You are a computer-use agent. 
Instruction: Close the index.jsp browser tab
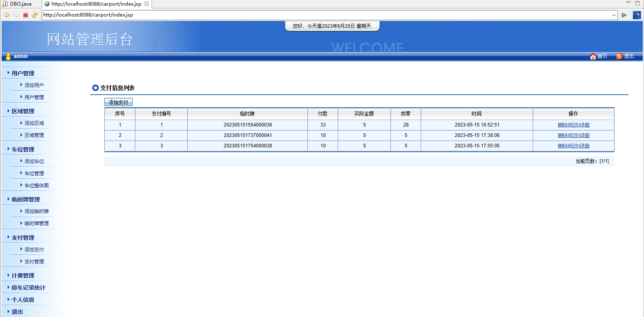[x=147, y=4]
